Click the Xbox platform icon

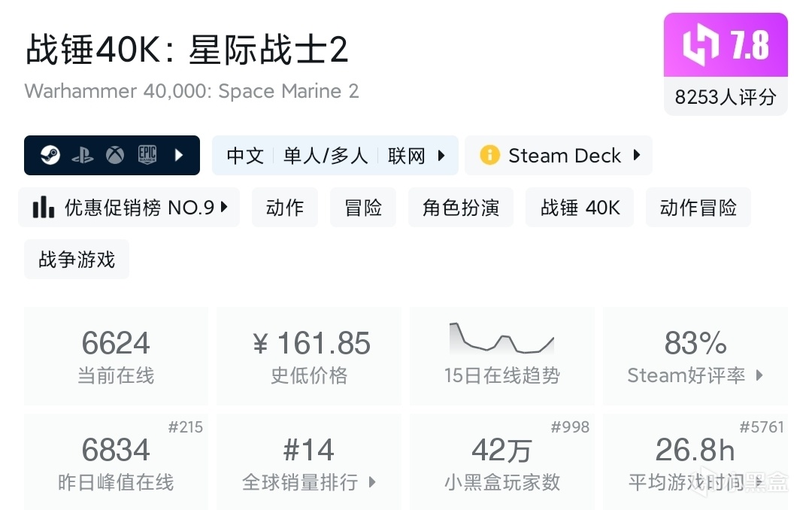[115, 156]
